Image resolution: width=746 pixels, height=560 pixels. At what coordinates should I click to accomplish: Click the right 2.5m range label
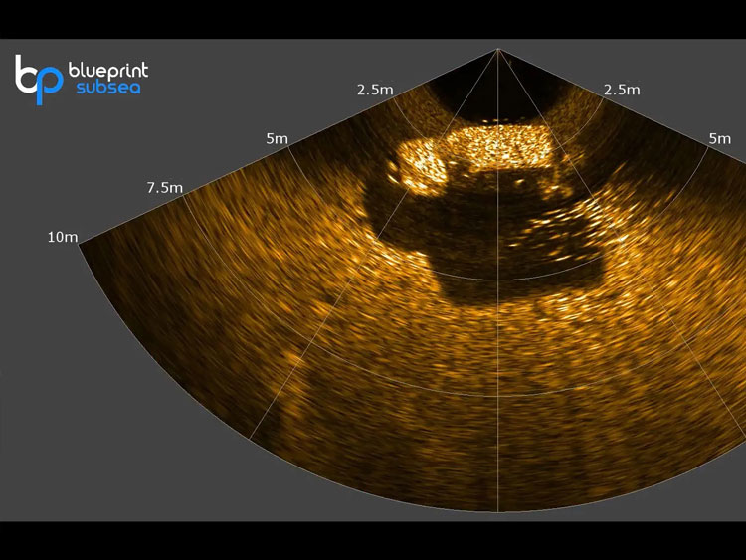click(622, 90)
